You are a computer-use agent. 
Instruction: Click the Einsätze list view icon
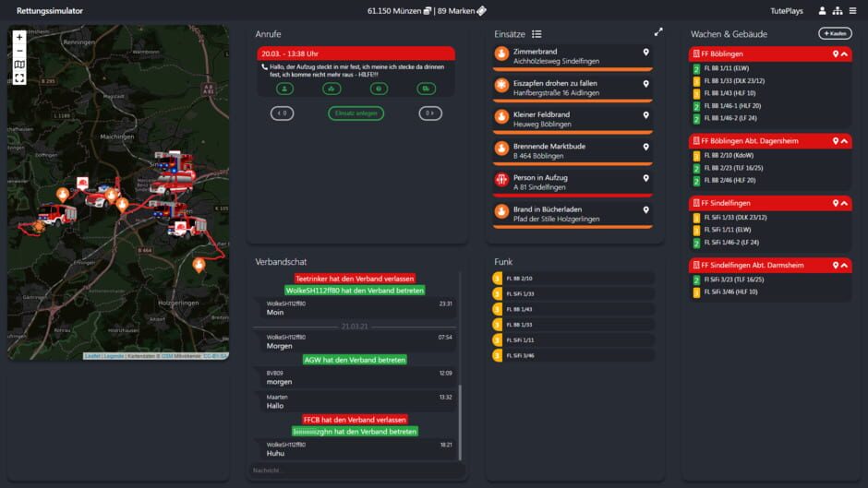click(536, 34)
